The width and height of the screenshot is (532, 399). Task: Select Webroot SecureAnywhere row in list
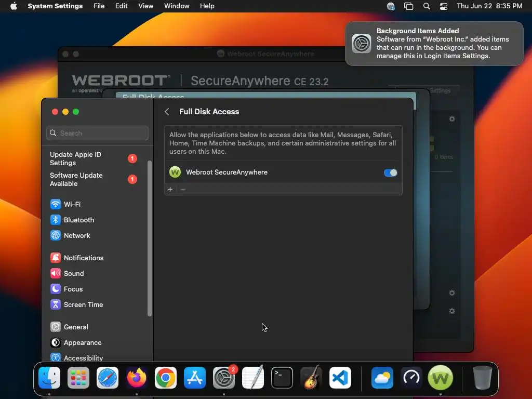(283, 172)
